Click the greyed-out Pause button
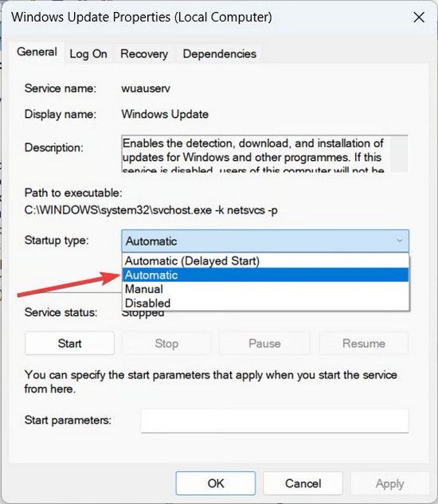 point(264,343)
